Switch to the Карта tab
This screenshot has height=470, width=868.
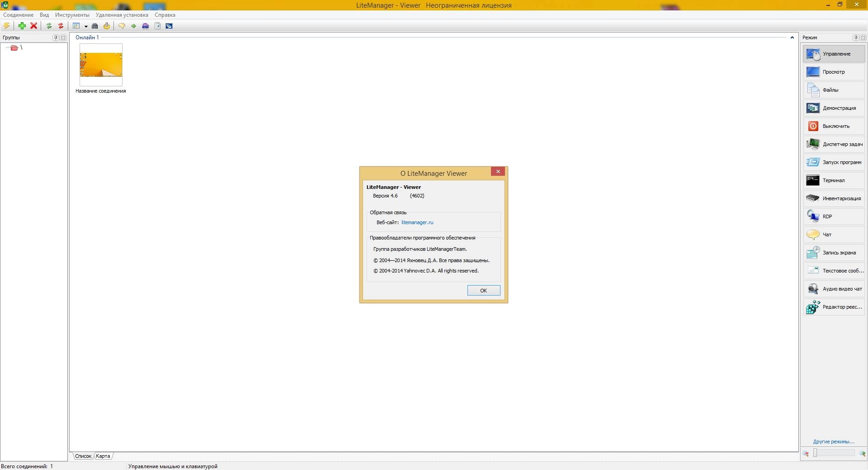click(x=103, y=456)
